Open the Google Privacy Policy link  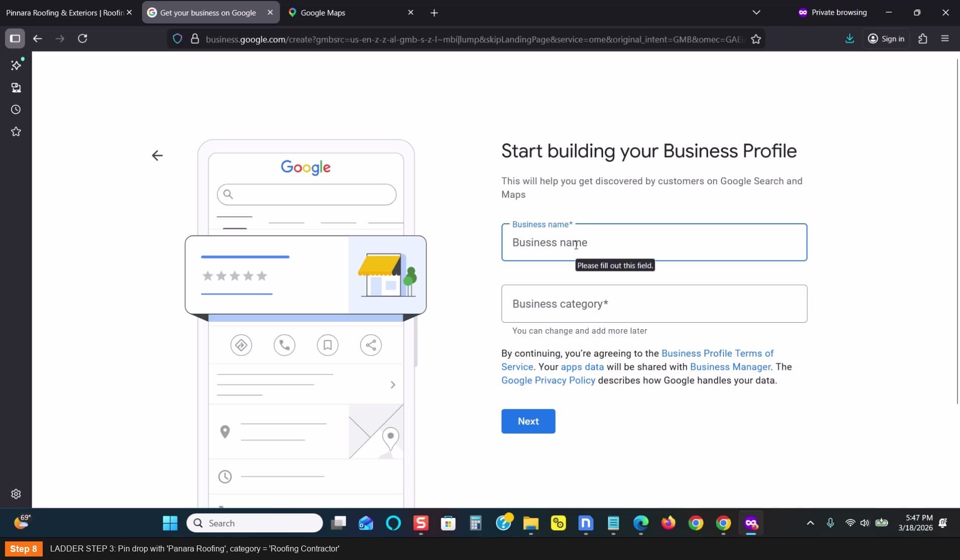coord(548,380)
